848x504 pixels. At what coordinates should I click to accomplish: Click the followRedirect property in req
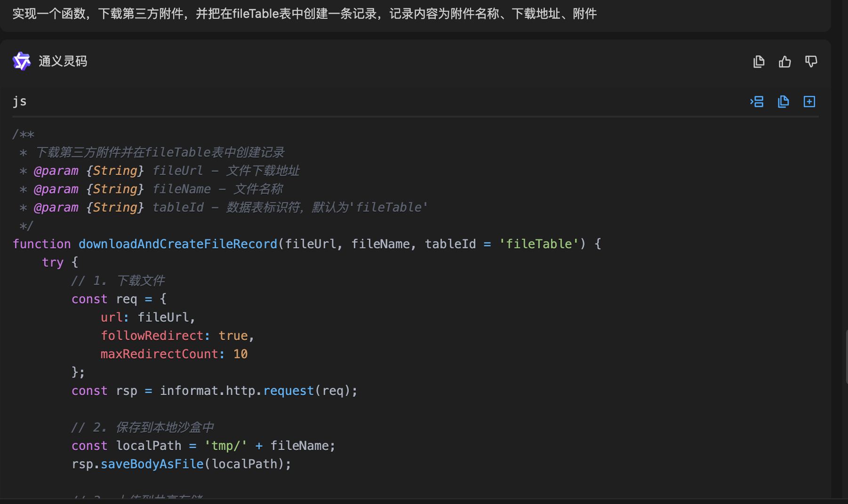click(152, 336)
